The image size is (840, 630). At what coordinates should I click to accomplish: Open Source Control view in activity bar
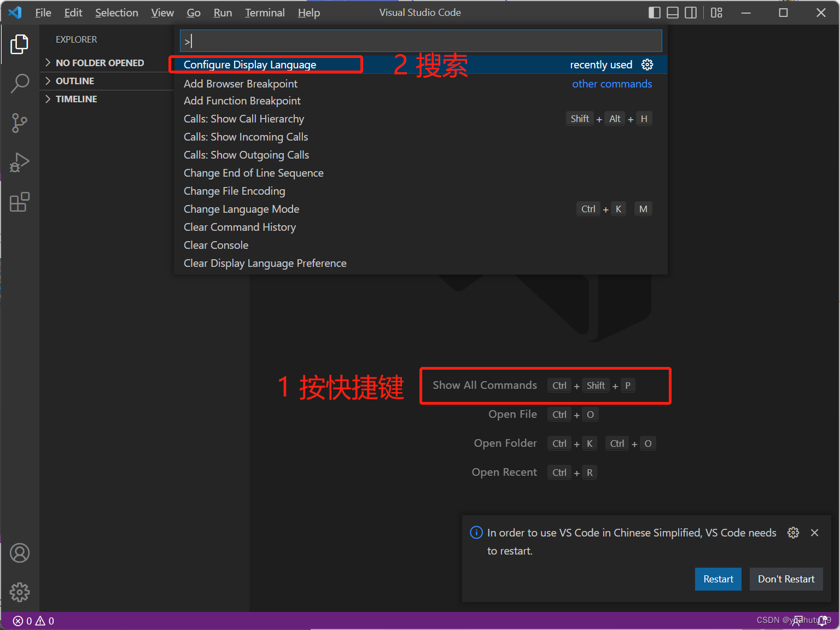20,123
